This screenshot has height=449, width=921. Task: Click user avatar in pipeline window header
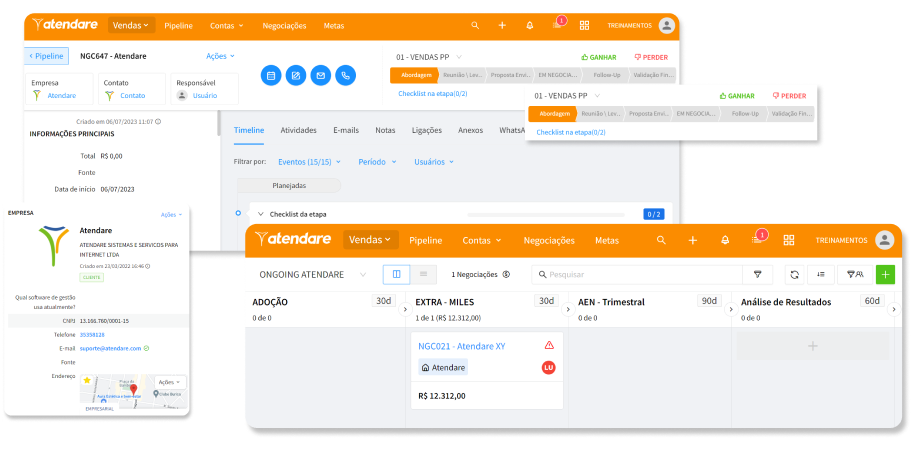pos(885,240)
